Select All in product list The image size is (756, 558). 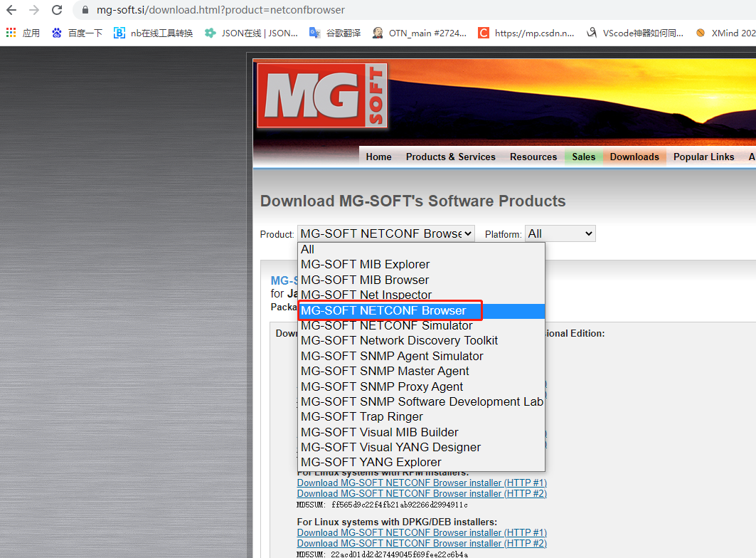[422, 250]
